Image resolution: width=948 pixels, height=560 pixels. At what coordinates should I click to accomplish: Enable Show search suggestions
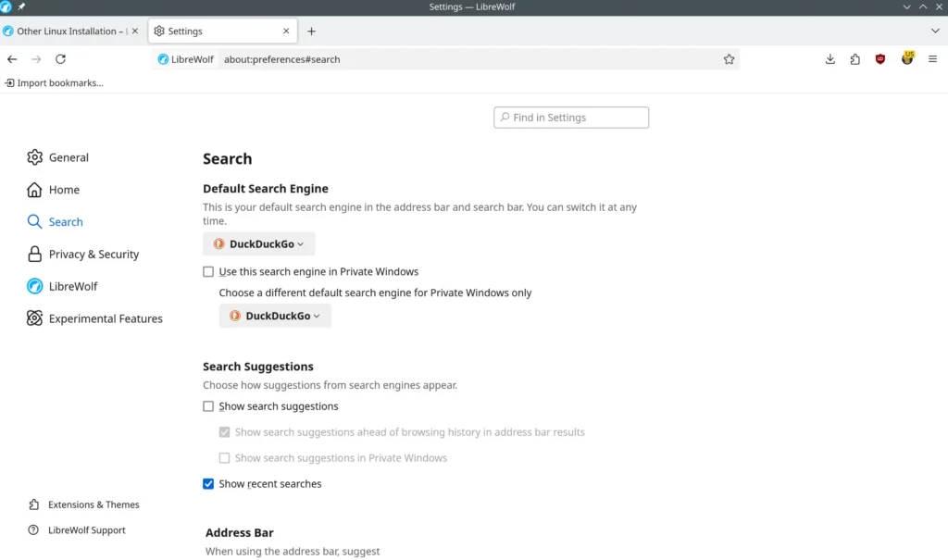[x=208, y=405]
